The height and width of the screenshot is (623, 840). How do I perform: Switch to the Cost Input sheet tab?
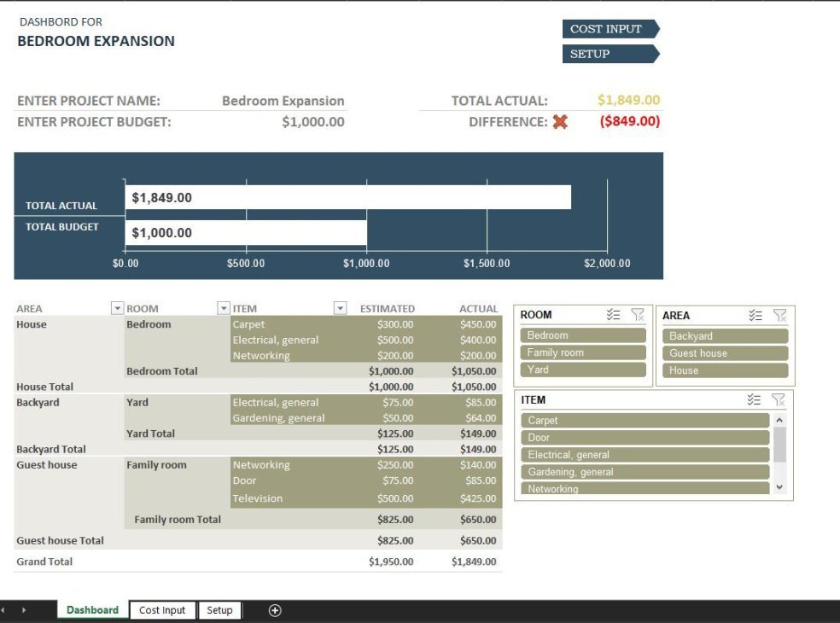(x=162, y=609)
